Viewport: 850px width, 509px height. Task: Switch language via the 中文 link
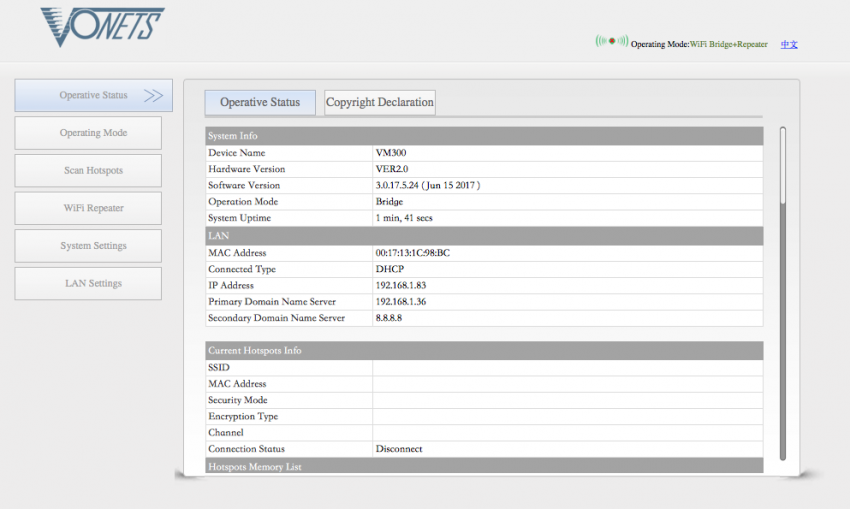pyautogui.click(x=789, y=44)
